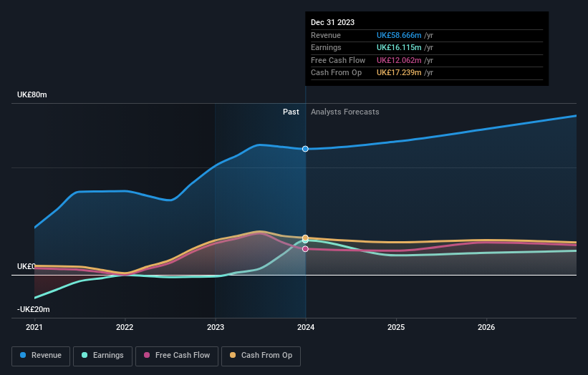The height and width of the screenshot is (375, 588).
Task: Click the blue Revenue legend dot
Action: click(23, 355)
